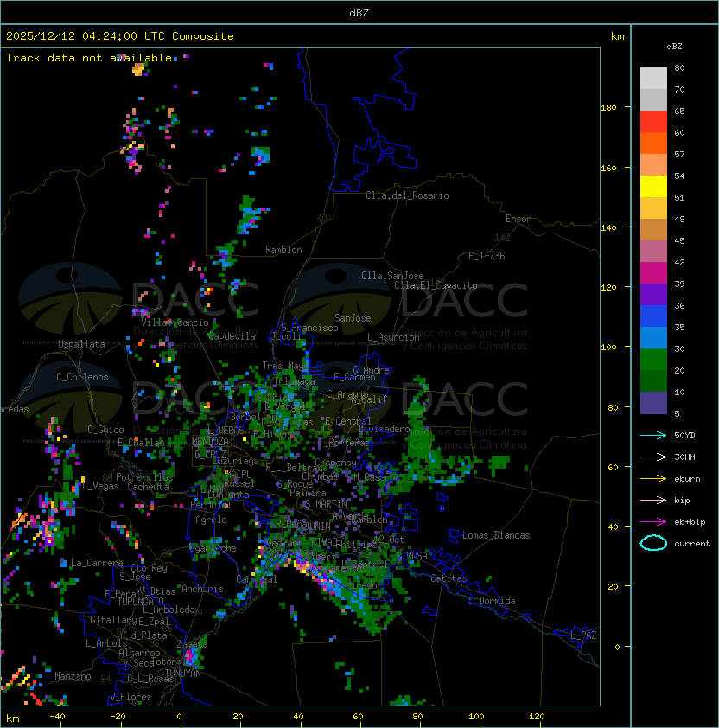Click the 'Clla.El_Cavadito' map label
Viewport: 719px width, 728px height.
436,285
